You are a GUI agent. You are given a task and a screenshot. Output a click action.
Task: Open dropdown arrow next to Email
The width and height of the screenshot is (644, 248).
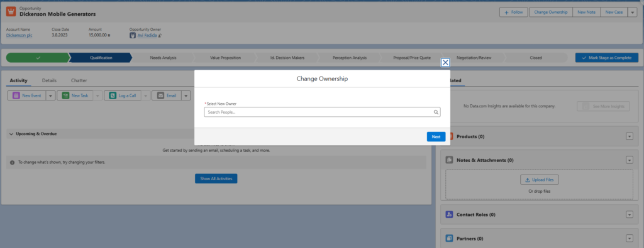(x=186, y=95)
